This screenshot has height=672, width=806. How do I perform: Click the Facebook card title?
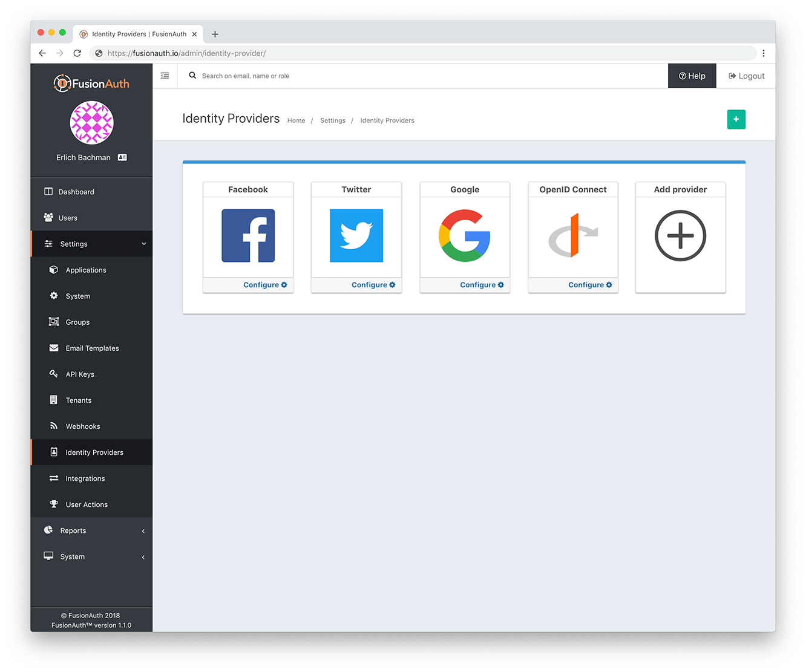(248, 189)
